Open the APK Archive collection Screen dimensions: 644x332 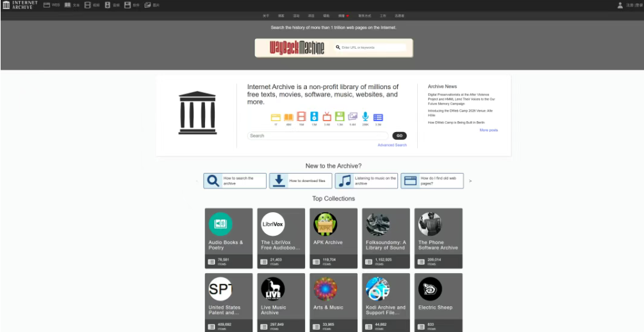333,238
